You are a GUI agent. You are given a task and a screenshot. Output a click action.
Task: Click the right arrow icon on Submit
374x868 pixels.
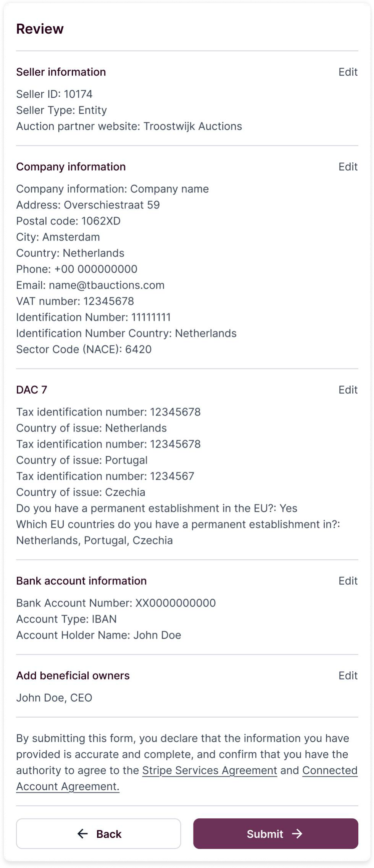tap(297, 834)
